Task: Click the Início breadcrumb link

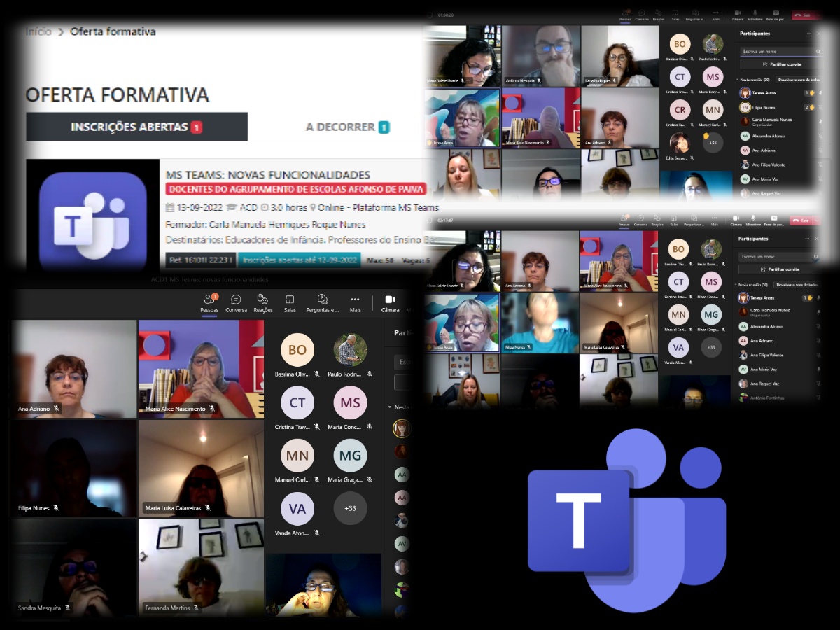Action: 38,31
